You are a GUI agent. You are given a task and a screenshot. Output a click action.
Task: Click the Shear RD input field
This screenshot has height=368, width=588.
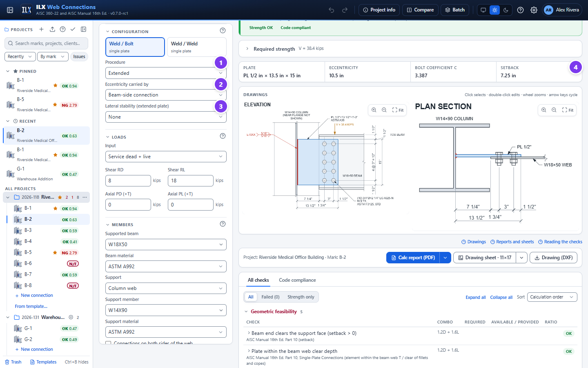coord(128,181)
